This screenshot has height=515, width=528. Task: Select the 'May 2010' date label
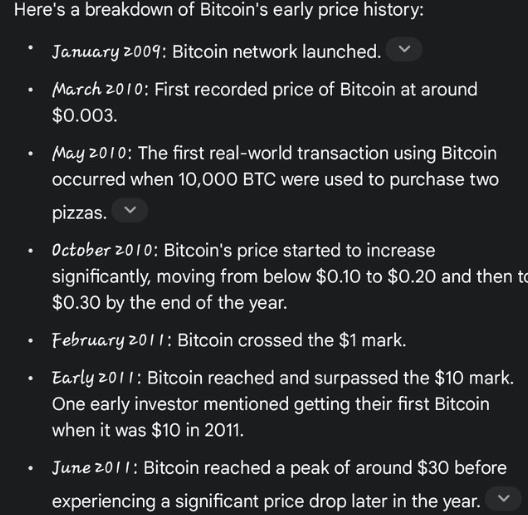click(90, 154)
